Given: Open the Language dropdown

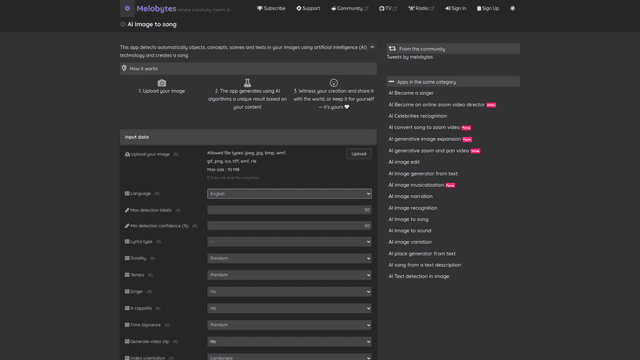Looking at the screenshot, I should pos(289,193).
